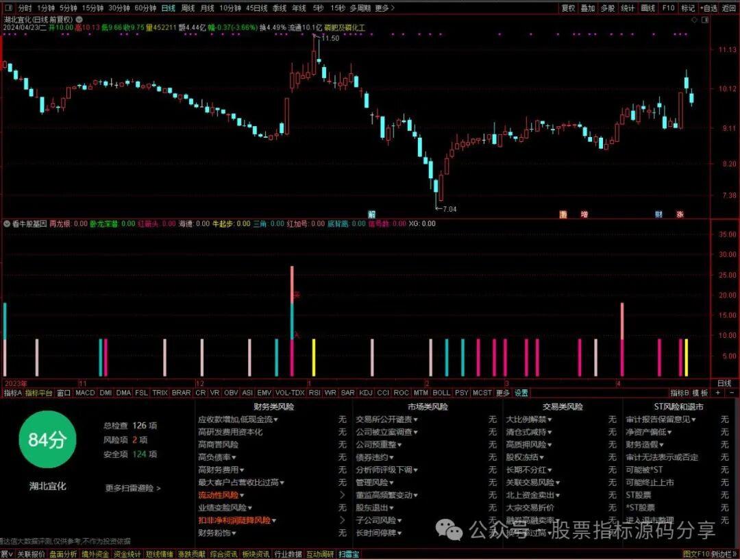Click the 返回 back button
The image size is (740, 560).
pyautogui.click(x=729, y=8)
